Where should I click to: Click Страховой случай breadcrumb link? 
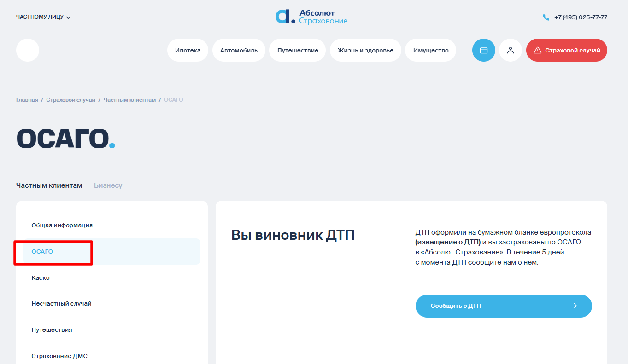(x=70, y=100)
